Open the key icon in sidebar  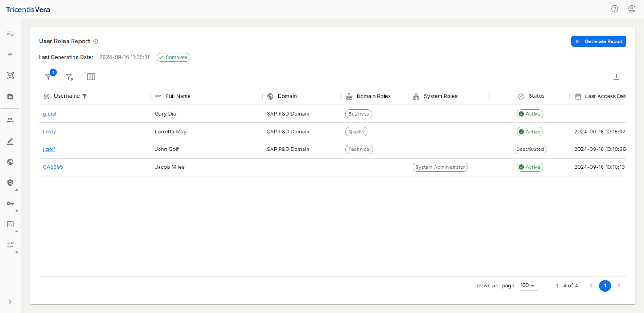(10, 204)
